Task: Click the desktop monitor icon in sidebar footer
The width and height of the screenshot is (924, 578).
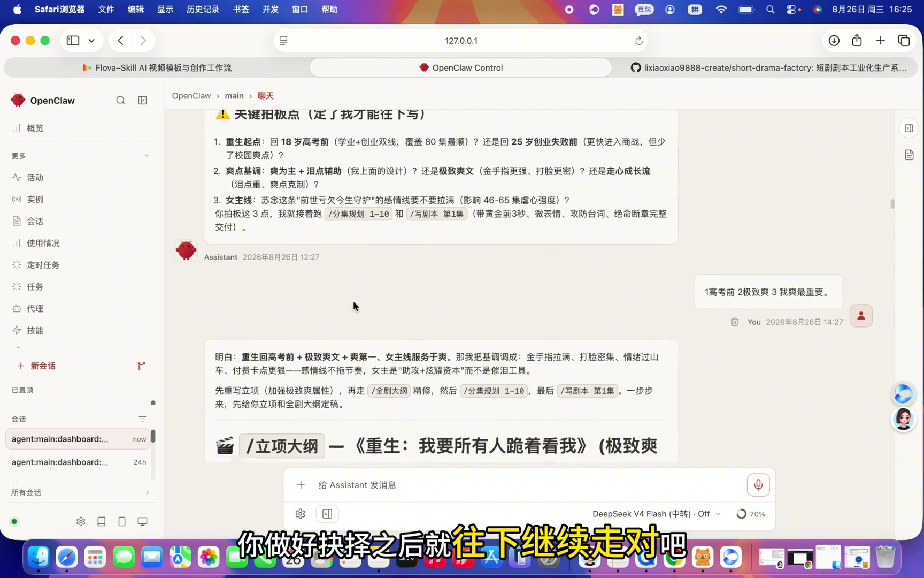Action: 142,521
